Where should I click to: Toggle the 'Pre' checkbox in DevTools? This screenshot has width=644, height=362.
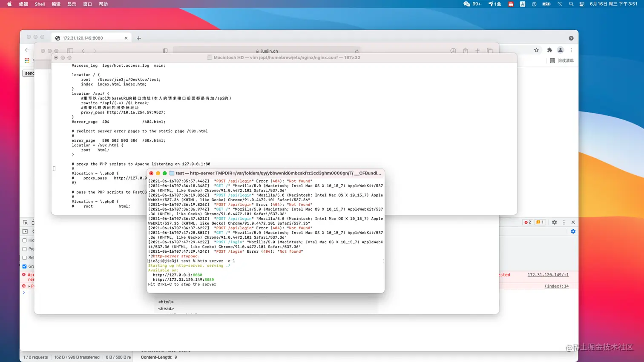(x=24, y=249)
